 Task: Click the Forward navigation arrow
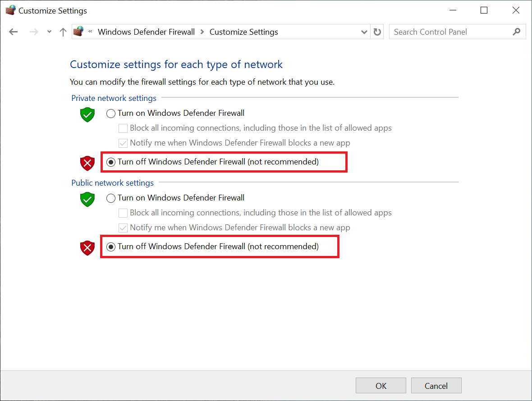[x=34, y=32]
